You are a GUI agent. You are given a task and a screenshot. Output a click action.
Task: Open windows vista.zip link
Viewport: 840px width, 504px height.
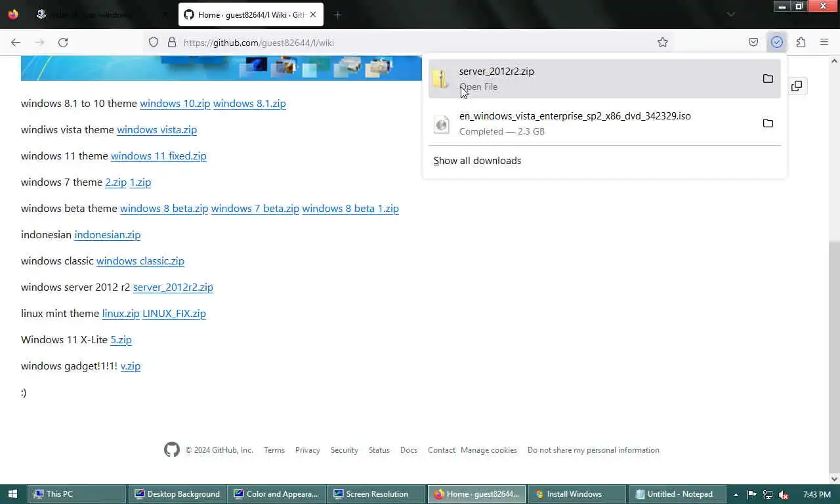click(157, 129)
